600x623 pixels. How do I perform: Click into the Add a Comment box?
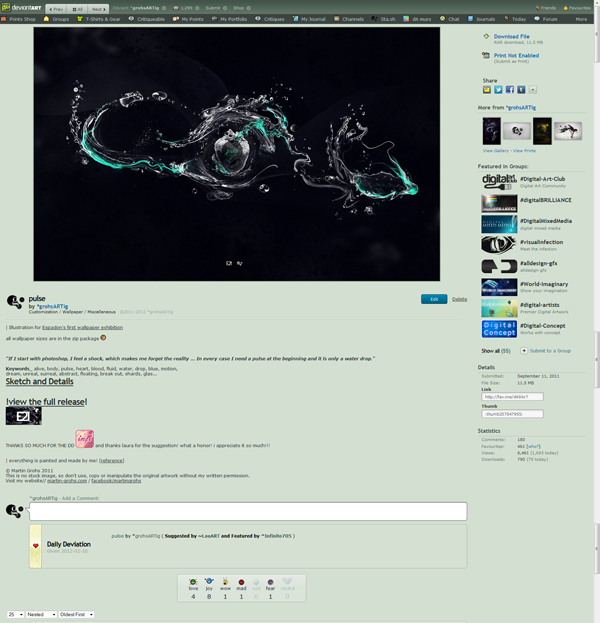pos(248,511)
